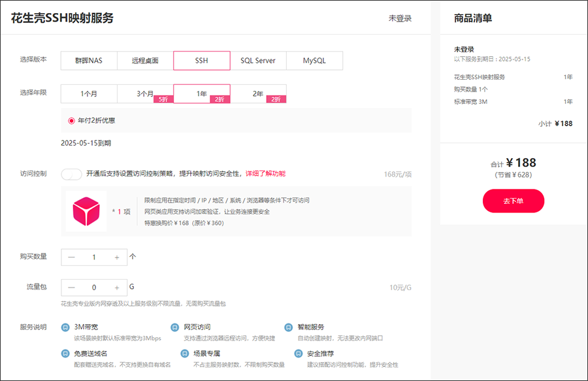
Task: Click 购买数量 1个 in the order list
Action: pyautogui.click(x=470, y=90)
